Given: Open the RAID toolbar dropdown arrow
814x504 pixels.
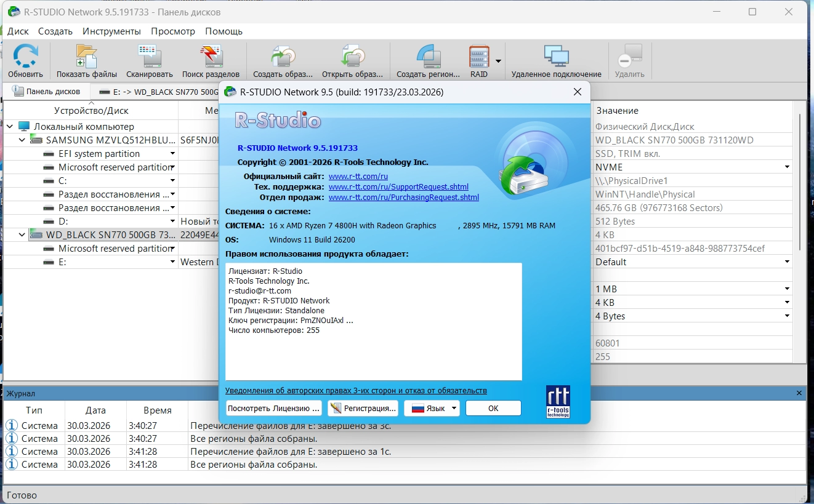Looking at the screenshot, I should 498,61.
